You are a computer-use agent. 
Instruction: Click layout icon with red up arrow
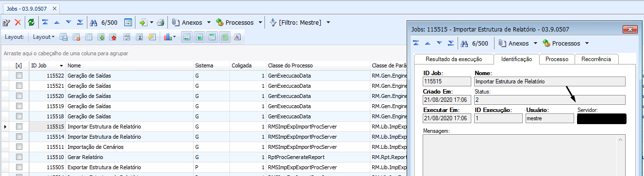pyautogui.click(x=114, y=37)
